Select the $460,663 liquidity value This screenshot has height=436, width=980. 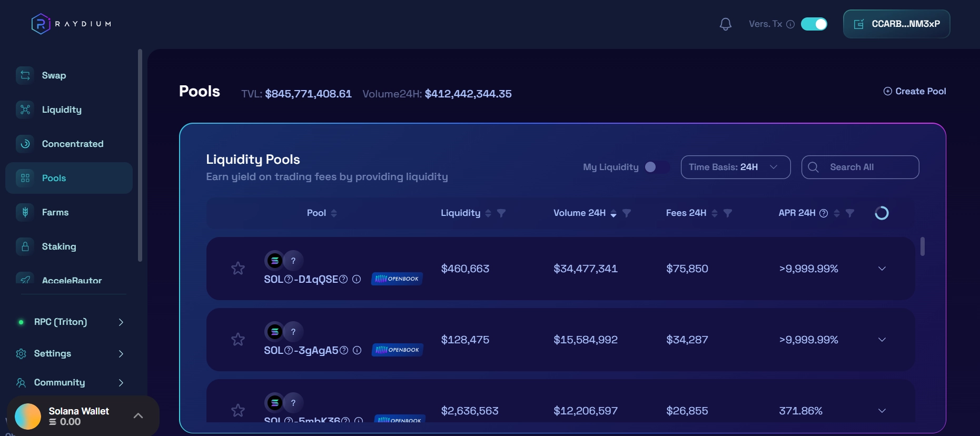point(465,269)
